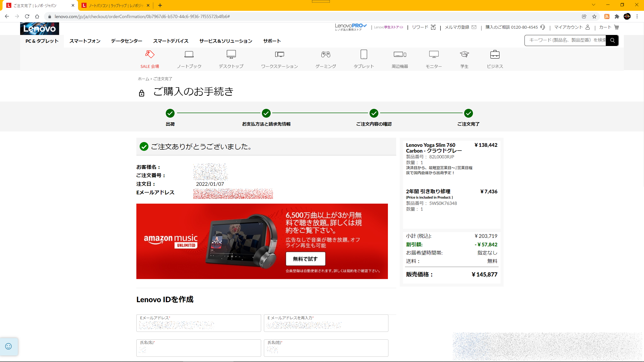
Task: Click 購入のご相談 phone support link
Action: [515, 27]
